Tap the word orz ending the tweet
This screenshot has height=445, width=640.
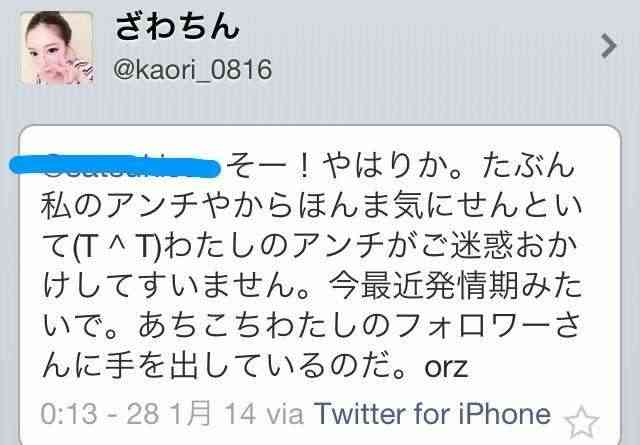[446, 367]
